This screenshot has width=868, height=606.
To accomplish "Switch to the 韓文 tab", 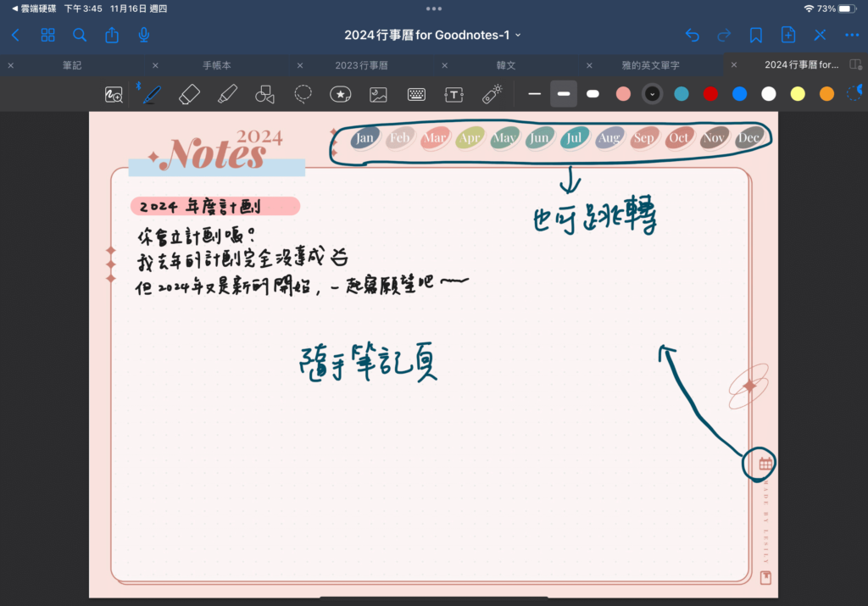I will pyautogui.click(x=506, y=65).
